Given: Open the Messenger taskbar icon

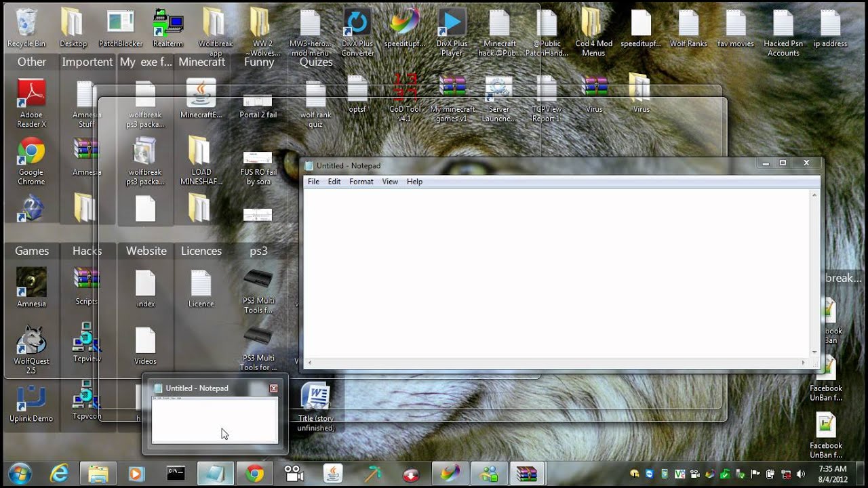Looking at the screenshot, I should point(488,473).
